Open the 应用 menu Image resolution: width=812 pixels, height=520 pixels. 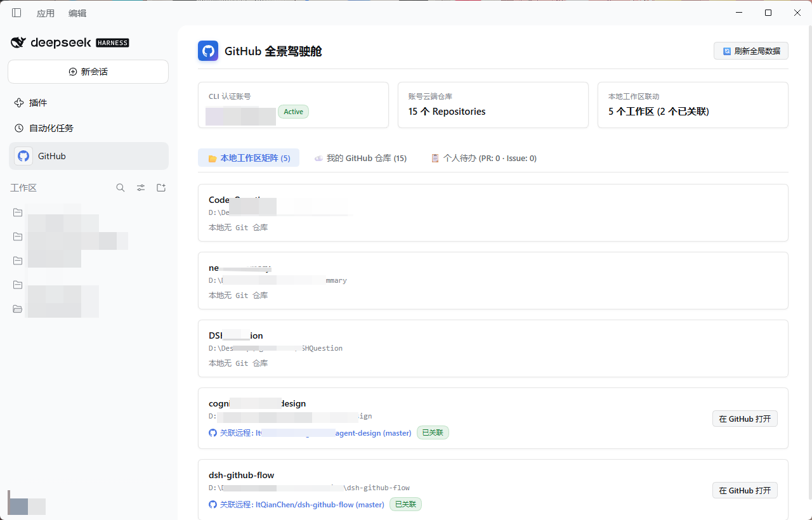pos(46,13)
